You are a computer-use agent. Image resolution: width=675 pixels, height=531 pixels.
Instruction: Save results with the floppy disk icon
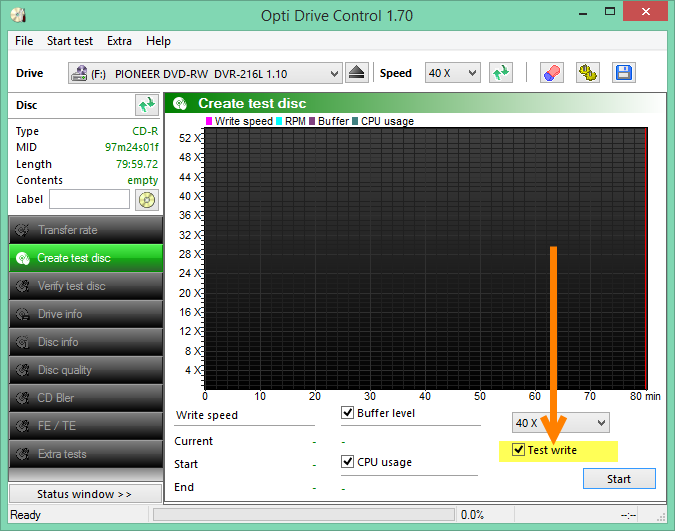[623, 73]
